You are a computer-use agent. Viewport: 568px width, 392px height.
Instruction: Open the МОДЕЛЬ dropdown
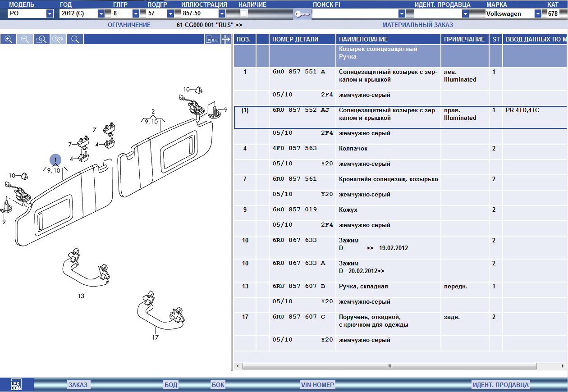click(50, 14)
